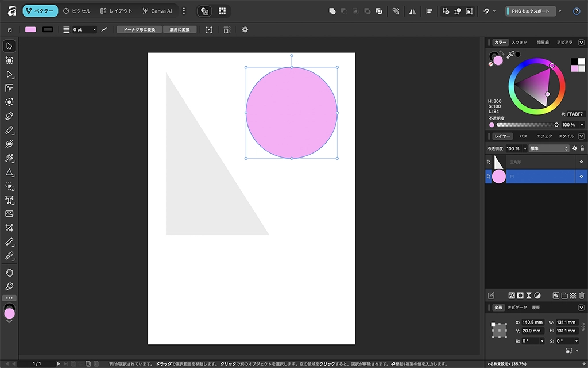This screenshot has height=368, width=588.
Task: Click the pink fill color swatch in context bar
Action: click(30, 30)
